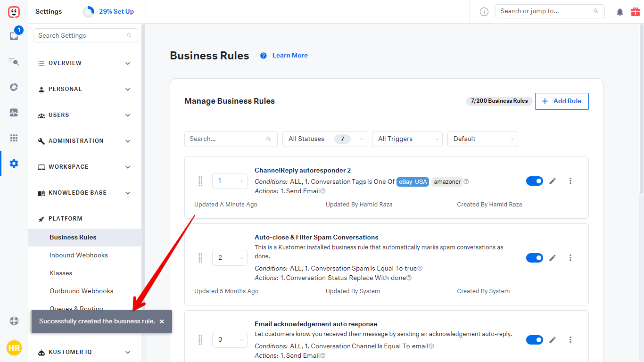Open the All Statuses filter dropdown
The height and width of the screenshot is (362, 644).
click(325, 139)
